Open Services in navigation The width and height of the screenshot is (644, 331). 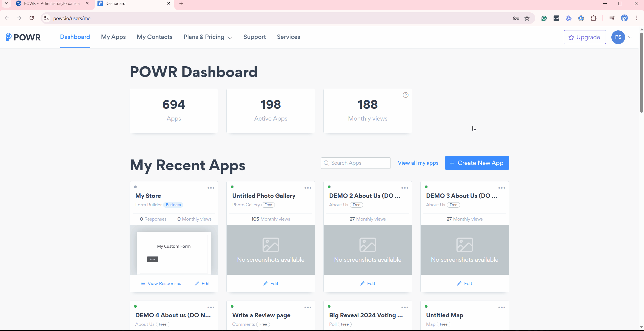pyautogui.click(x=288, y=37)
